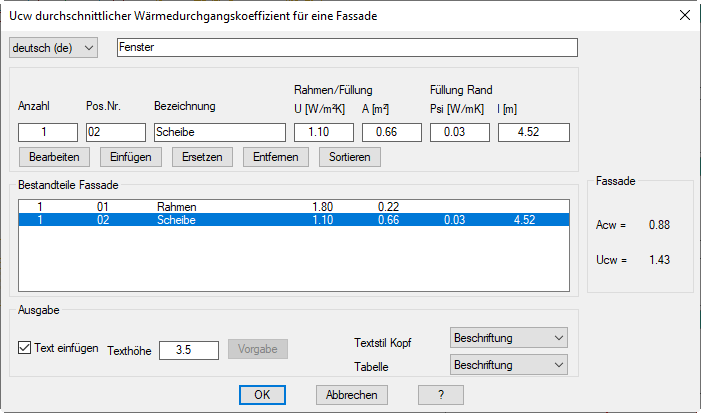701x413 pixels.
Task: Open the Tabelle style dropdown
Action: click(509, 365)
